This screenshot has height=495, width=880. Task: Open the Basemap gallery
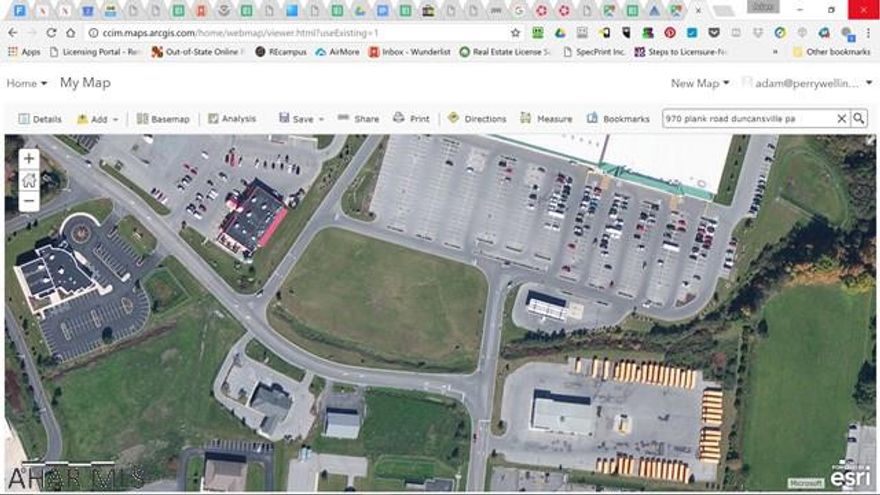[x=163, y=119]
